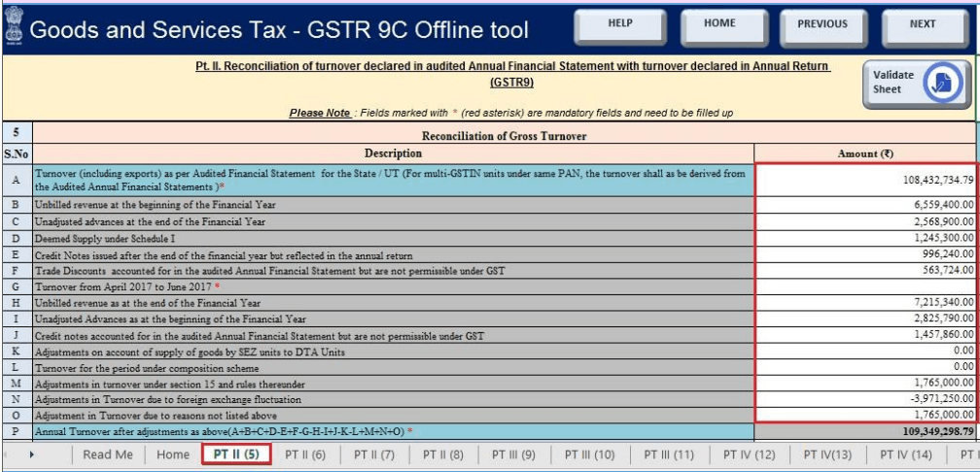
Task: Select amount field -3,971,250.00 in row N
Action: pyautogui.click(x=865, y=399)
